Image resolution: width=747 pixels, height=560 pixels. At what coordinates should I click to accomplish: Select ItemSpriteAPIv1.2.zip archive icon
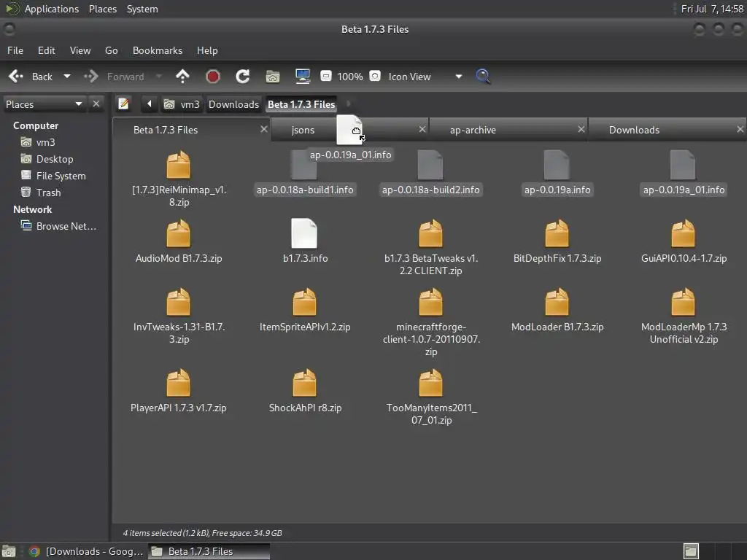coord(304,302)
